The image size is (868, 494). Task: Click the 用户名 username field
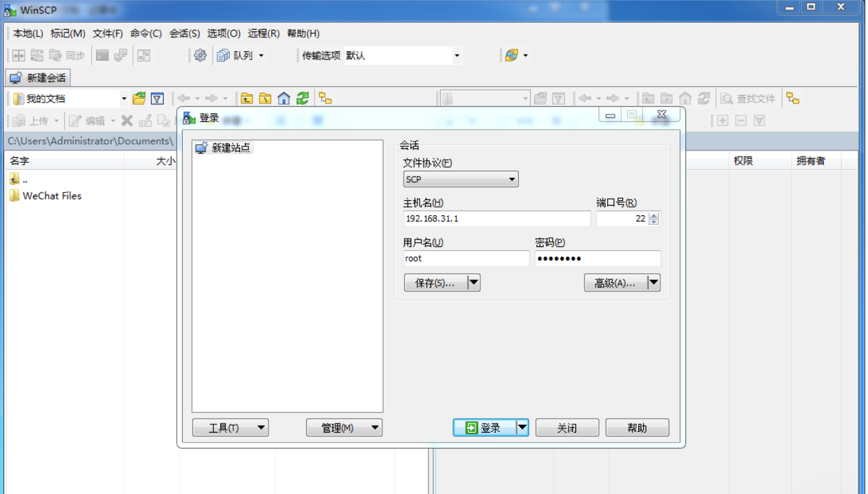coord(466,259)
